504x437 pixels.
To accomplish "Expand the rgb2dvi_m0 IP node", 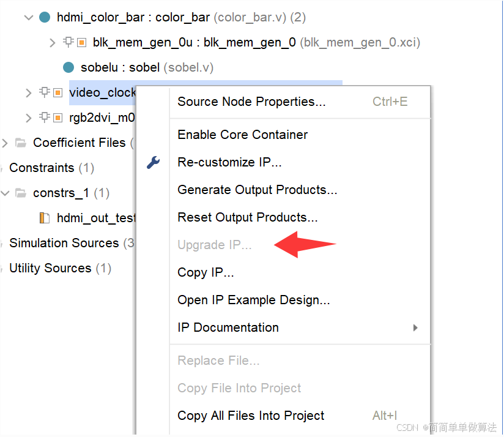I will pos(29,118).
